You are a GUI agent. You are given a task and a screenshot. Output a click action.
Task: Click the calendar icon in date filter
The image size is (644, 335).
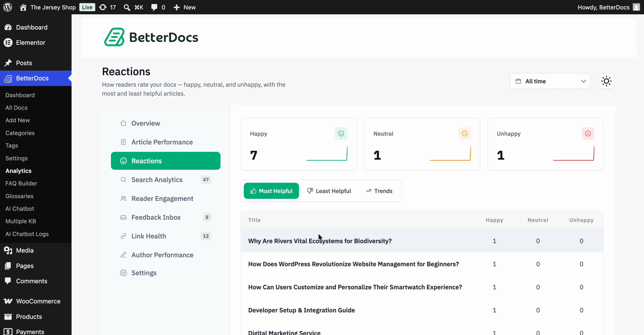[518, 81]
